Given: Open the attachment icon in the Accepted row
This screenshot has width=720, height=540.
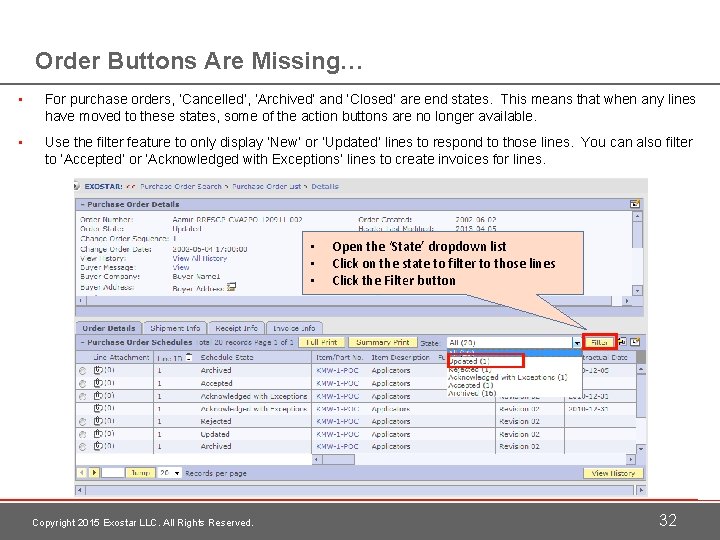Looking at the screenshot, I should [x=98, y=382].
